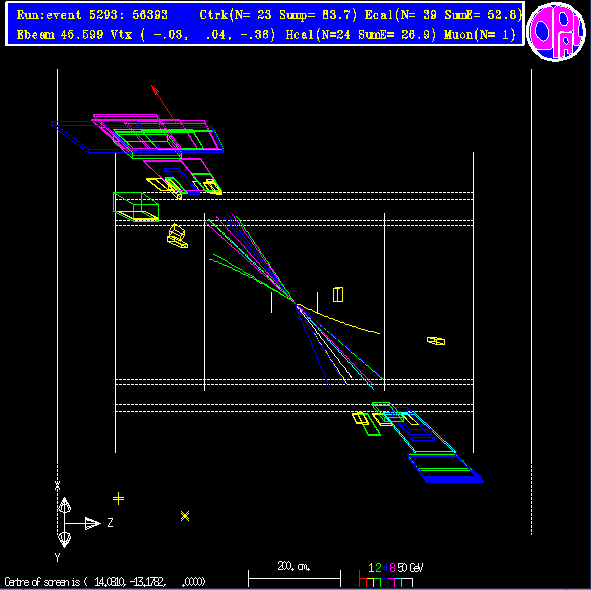Click the 'Ebeam 45.599' header value
Viewport: 591px width, 590px height.
coord(60,35)
